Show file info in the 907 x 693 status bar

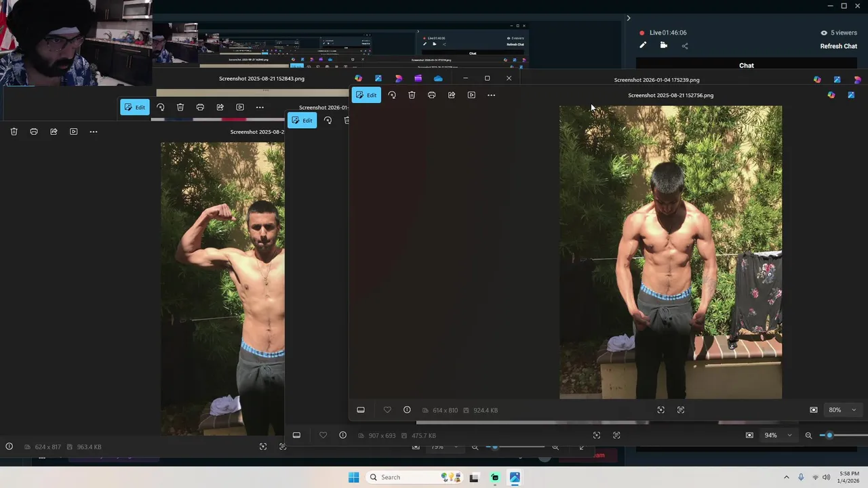click(342, 435)
